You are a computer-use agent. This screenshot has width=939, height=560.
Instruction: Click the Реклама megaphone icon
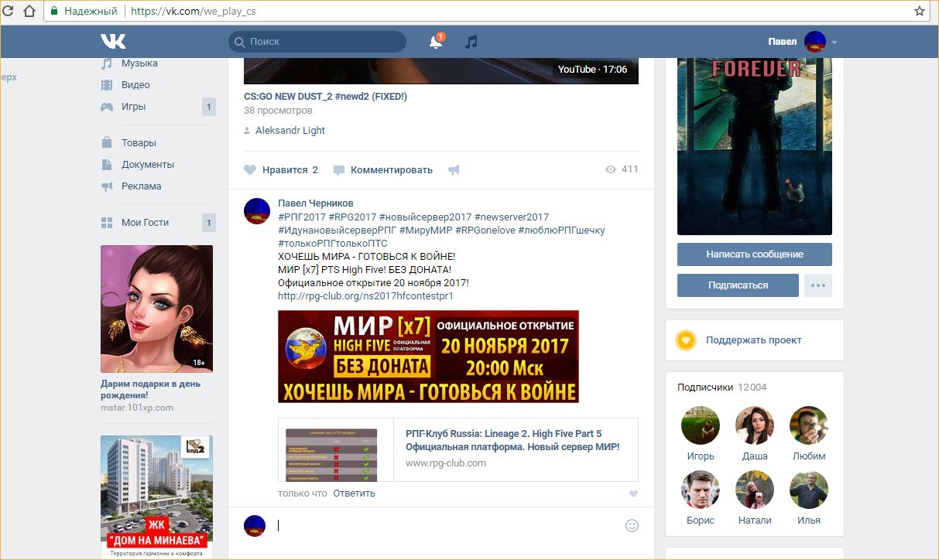point(107,186)
